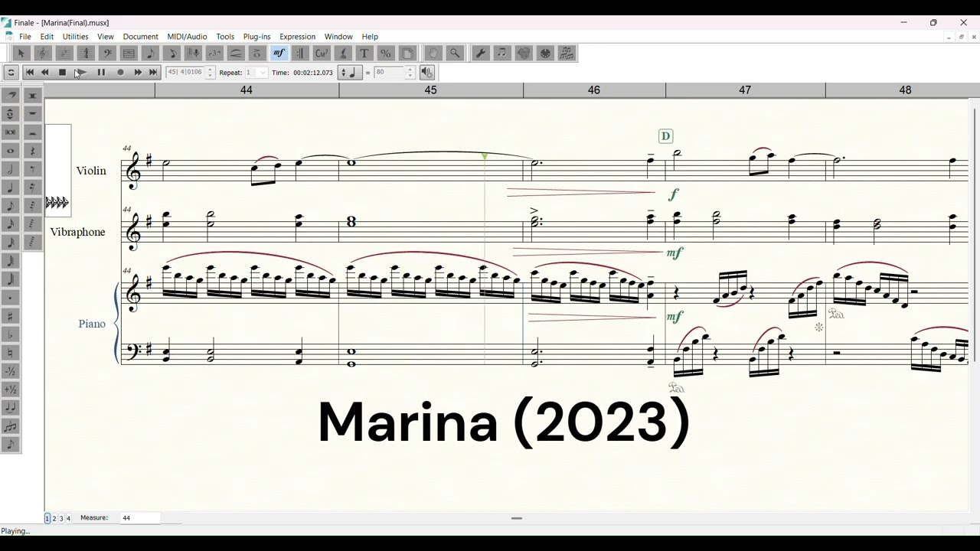Toggle the grace note entry tool
The width and height of the screenshot is (980, 551).
11,445
